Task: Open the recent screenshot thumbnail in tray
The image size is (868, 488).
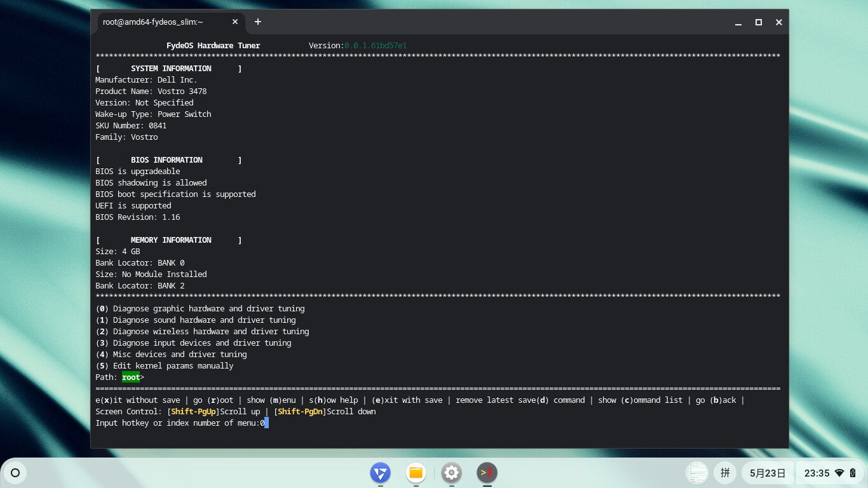Action: [697, 473]
